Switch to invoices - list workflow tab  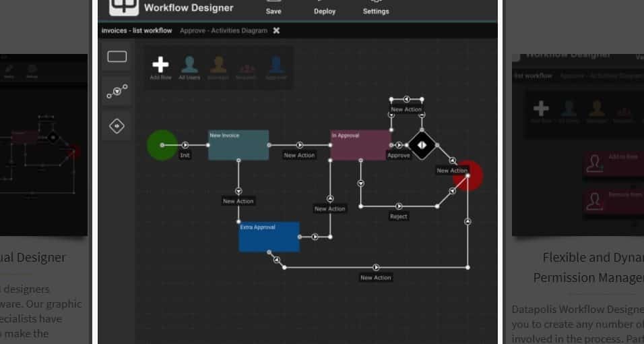[137, 30]
